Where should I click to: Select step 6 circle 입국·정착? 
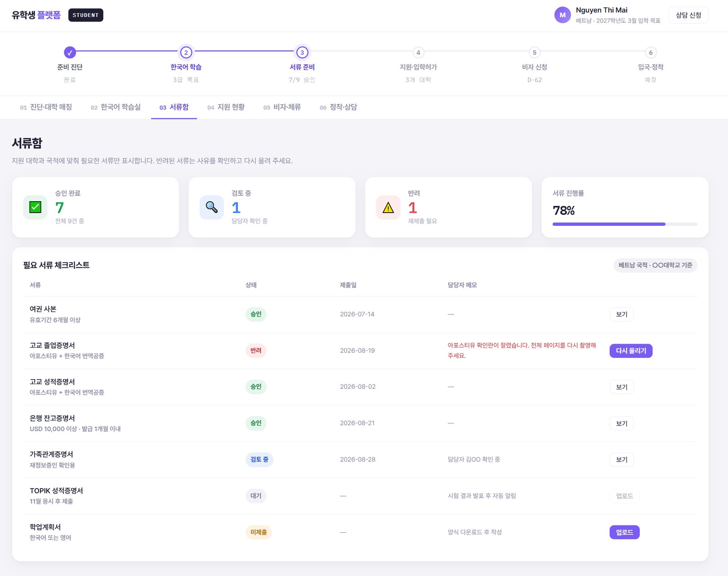(x=651, y=52)
